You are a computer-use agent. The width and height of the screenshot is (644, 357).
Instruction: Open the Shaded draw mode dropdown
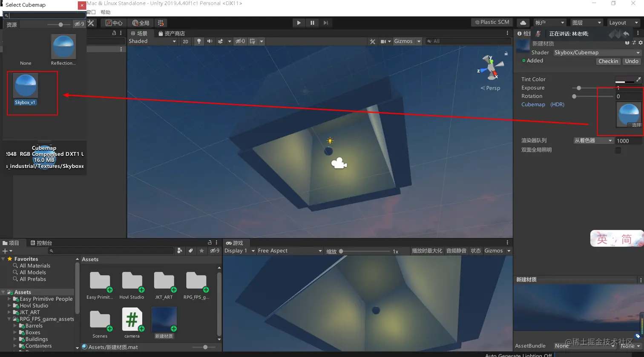[152, 41]
